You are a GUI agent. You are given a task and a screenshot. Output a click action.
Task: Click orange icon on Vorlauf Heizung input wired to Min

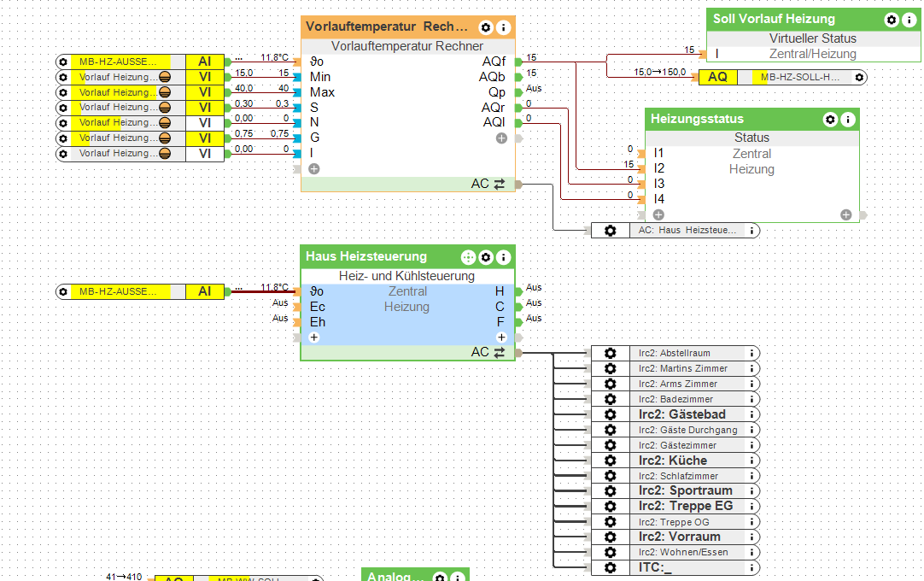[x=165, y=77]
